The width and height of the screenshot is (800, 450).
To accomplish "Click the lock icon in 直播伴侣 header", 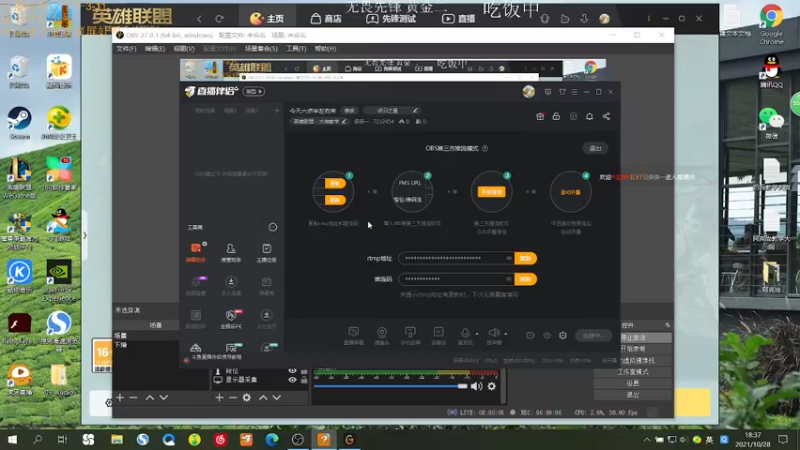I will coord(556,116).
